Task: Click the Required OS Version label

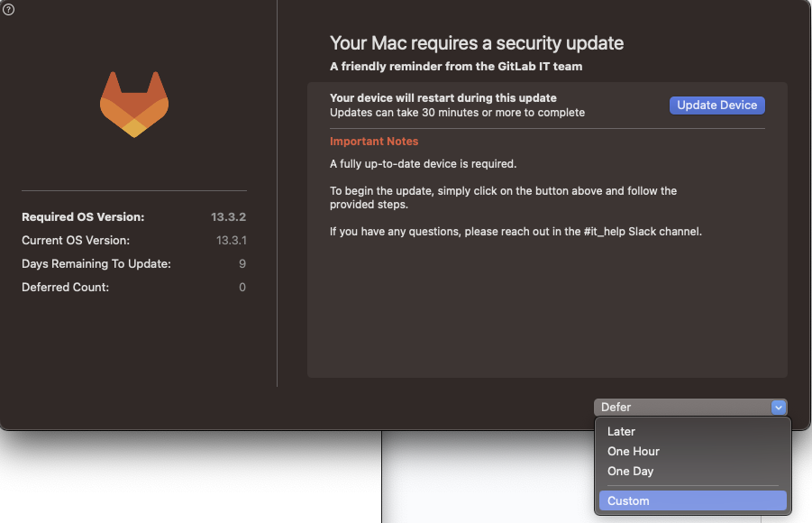Action: (x=83, y=217)
